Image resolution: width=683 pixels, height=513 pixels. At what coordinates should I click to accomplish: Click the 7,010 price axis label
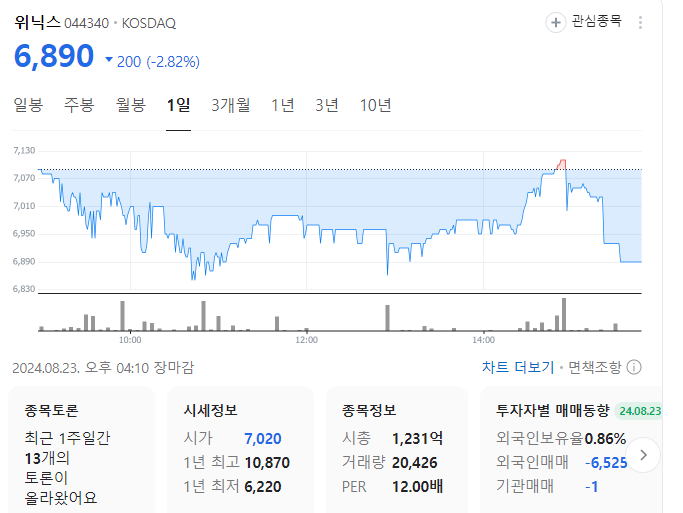point(24,206)
